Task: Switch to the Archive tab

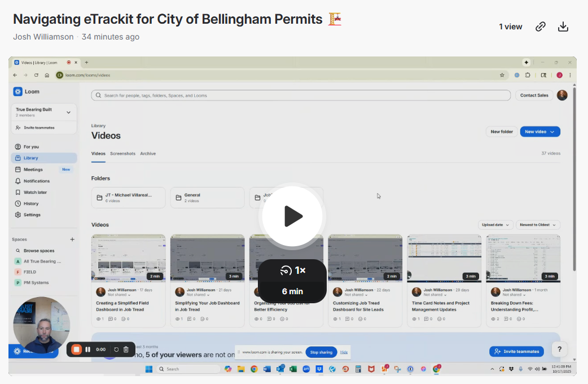Action: coord(148,154)
